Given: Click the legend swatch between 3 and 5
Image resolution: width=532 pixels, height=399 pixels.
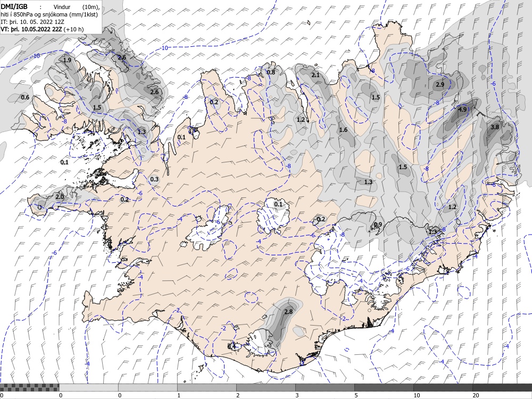Looking at the screenshot, I should pyautogui.click(x=325, y=387).
